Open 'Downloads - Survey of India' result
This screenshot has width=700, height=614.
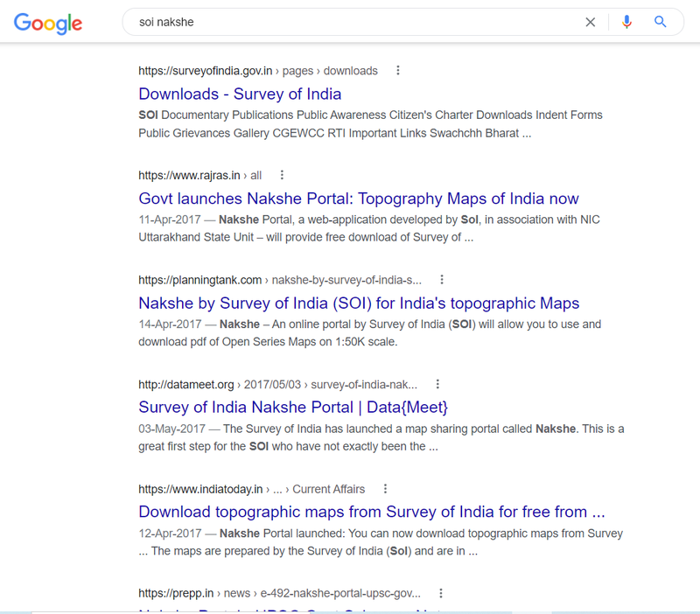point(240,94)
